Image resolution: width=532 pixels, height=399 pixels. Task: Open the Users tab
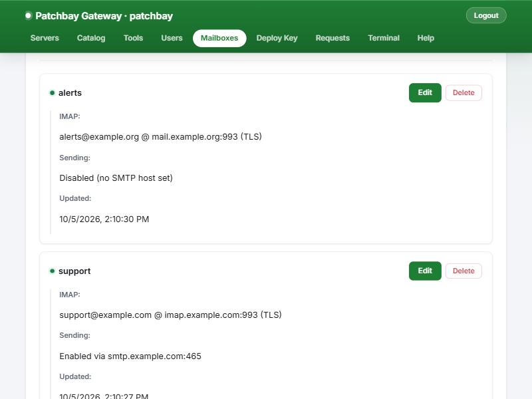point(172,38)
